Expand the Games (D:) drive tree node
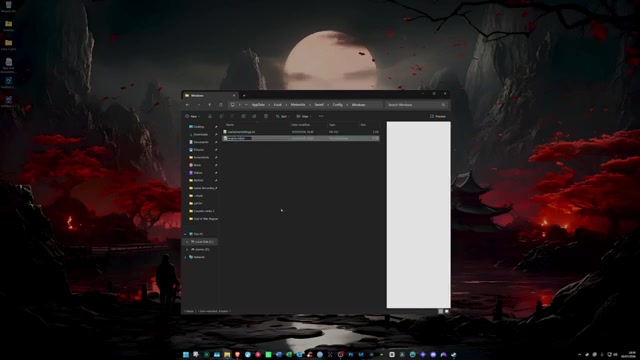This screenshot has width=640, height=360. tap(187, 249)
